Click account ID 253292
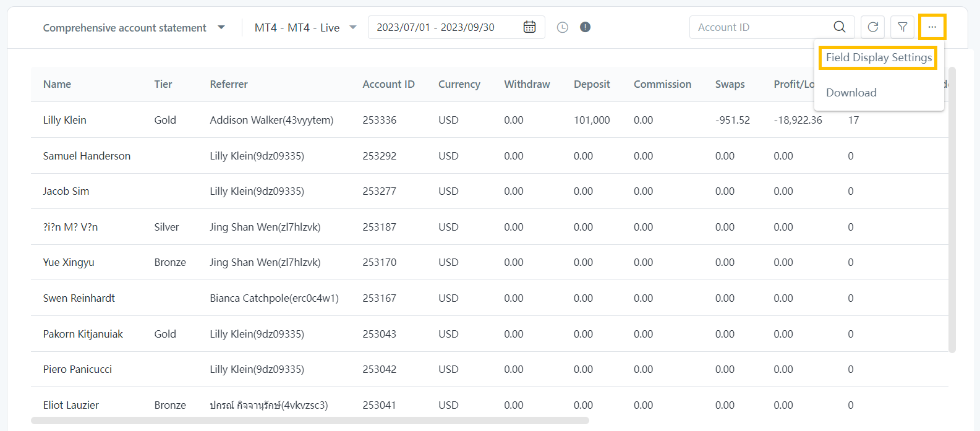 (x=379, y=156)
